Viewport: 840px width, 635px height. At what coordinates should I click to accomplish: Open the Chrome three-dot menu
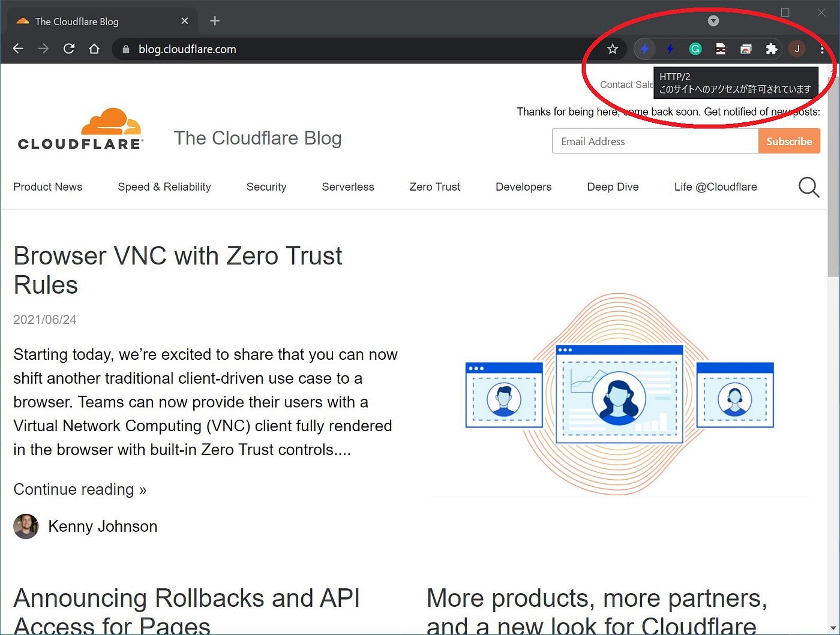click(822, 49)
